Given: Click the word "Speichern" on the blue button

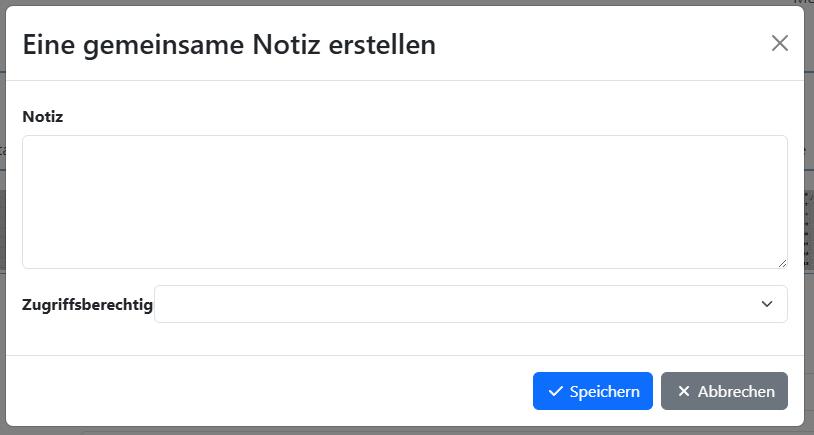Looking at the screenshot, I should tap(605, 391).
